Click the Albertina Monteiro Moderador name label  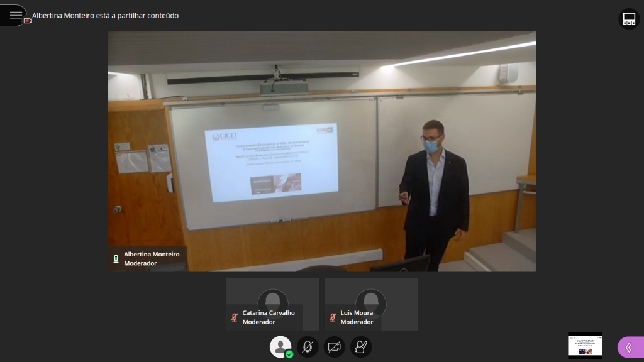[x=152, y=259]
